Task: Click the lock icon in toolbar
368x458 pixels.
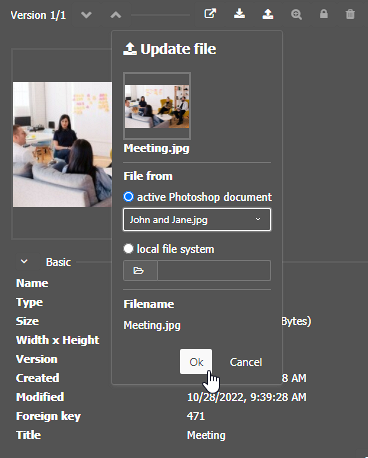Action: tap(324, 14)
